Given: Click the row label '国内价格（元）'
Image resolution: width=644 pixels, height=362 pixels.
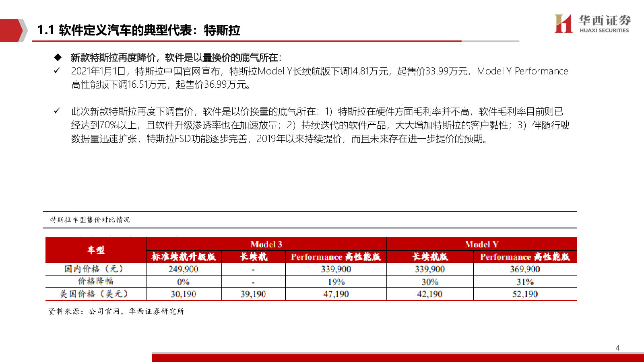Looking at the screenshot, I should pos(96,269).
